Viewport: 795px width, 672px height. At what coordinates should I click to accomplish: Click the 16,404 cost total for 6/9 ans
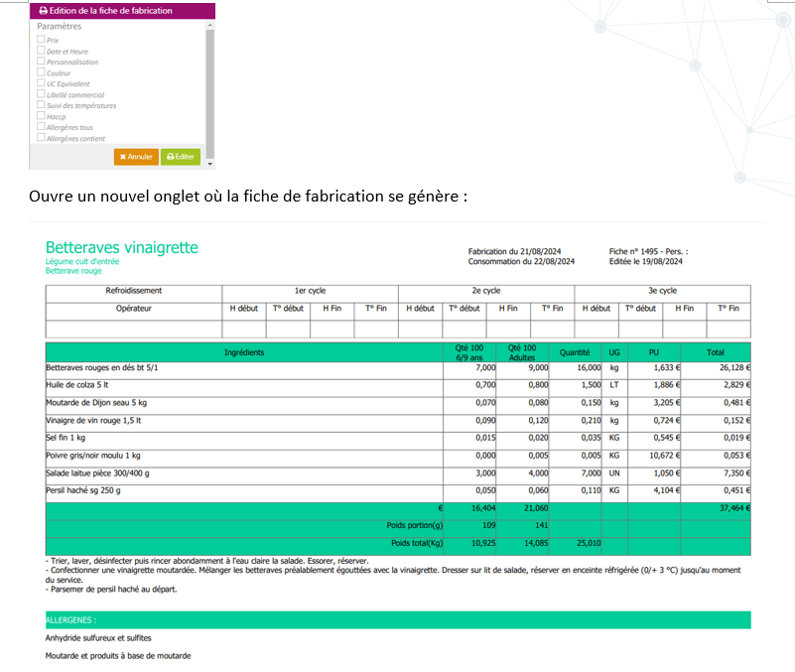click(x=483, y=508)
